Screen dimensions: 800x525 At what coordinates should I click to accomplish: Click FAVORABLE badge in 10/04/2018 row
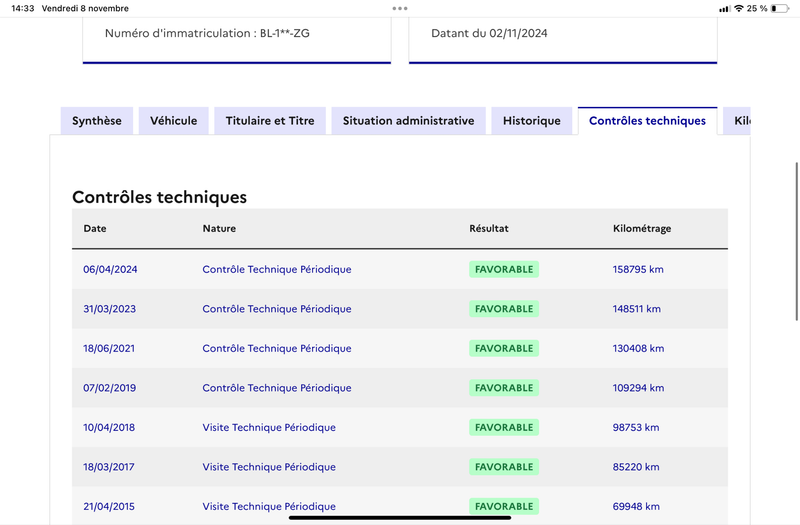504,428
